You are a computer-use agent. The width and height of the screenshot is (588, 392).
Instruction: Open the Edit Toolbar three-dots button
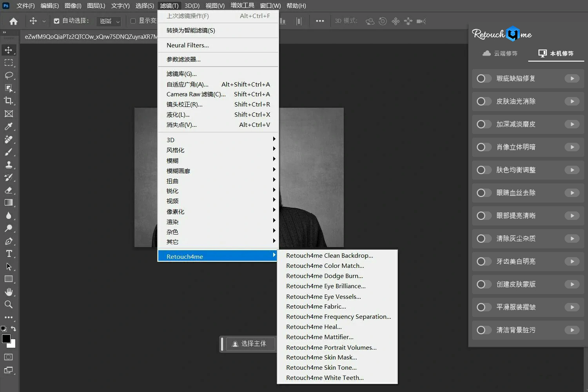(9, 317)
